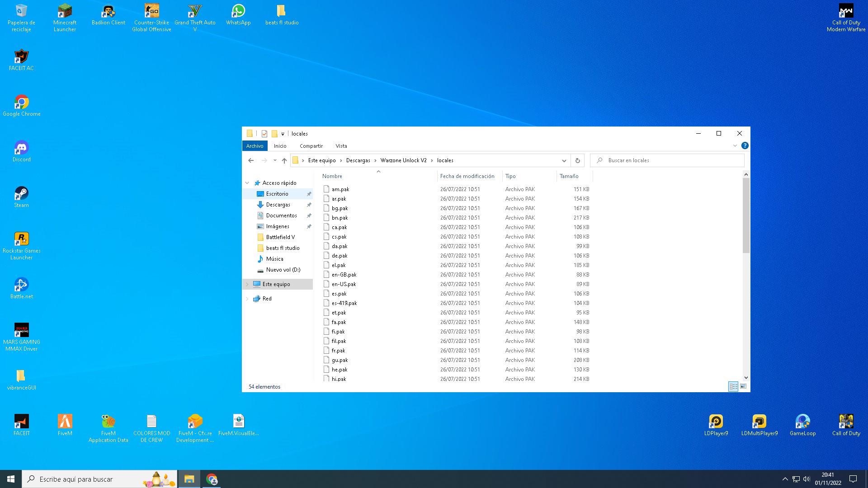Click the Back navigation arrow

tap(251, 160)
